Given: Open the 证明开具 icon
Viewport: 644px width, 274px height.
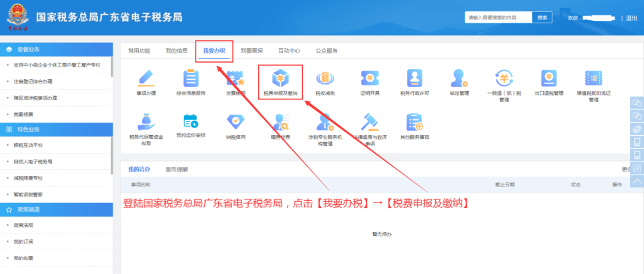Looking at the screenshot, I should click(370, 78).
